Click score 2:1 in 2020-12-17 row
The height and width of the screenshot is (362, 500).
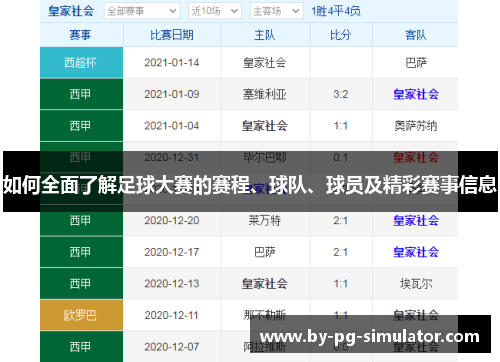tap(341, 252)
